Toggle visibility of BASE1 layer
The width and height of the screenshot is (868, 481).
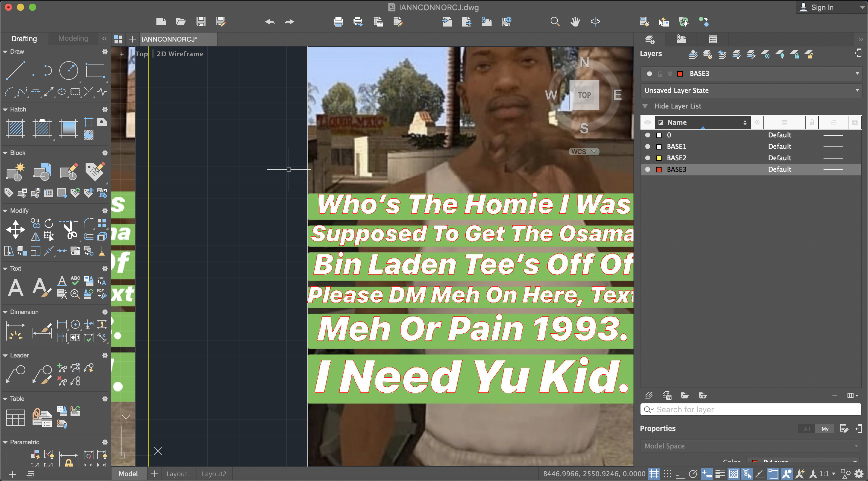(648, 146)
